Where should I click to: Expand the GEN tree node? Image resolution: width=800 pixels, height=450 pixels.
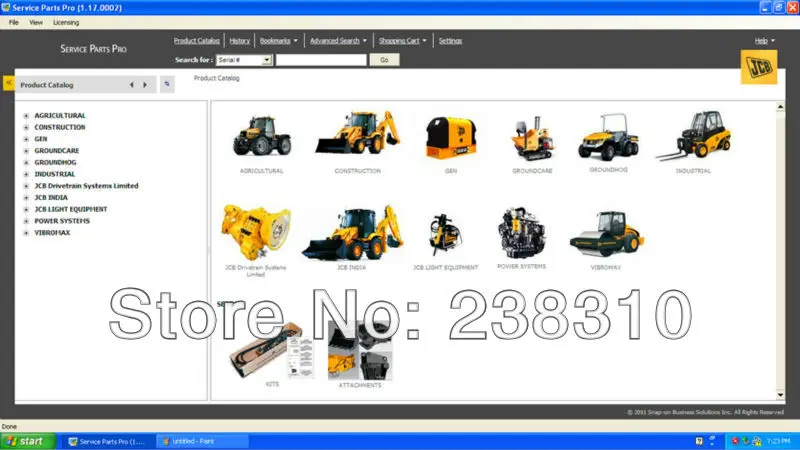tap(26, 139)
